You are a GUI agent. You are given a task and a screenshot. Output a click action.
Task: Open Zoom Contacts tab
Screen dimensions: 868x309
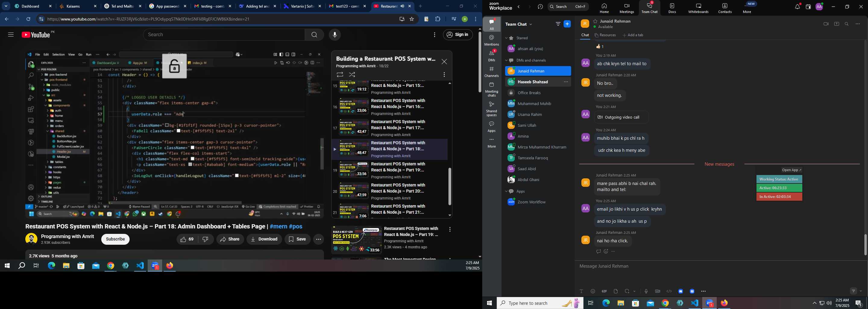click(x=725, y=8)
